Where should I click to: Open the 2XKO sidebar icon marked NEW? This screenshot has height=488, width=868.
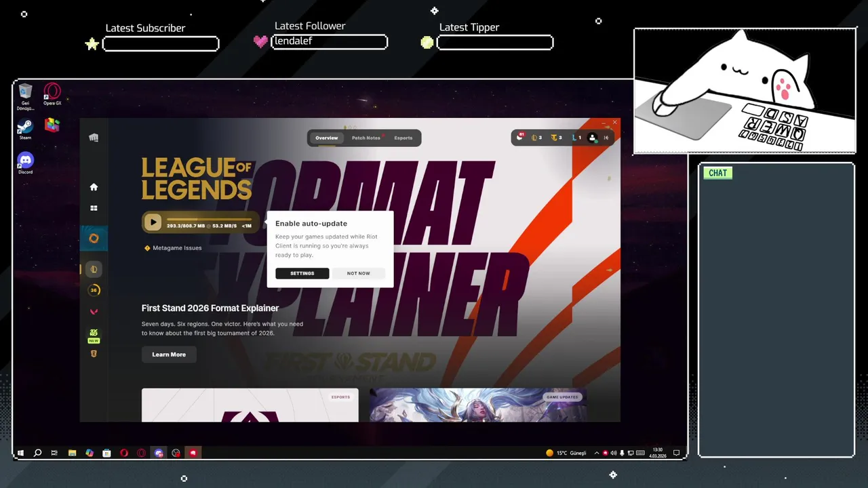click(x=94, y=335)
